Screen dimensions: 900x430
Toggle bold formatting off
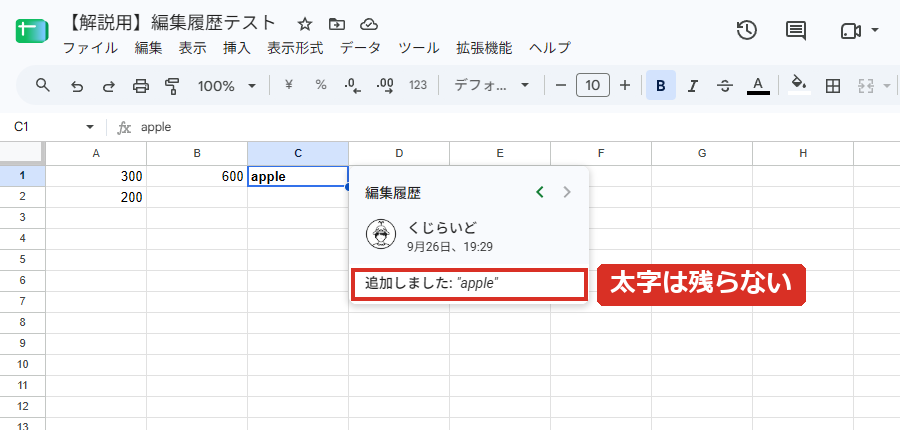661,86
